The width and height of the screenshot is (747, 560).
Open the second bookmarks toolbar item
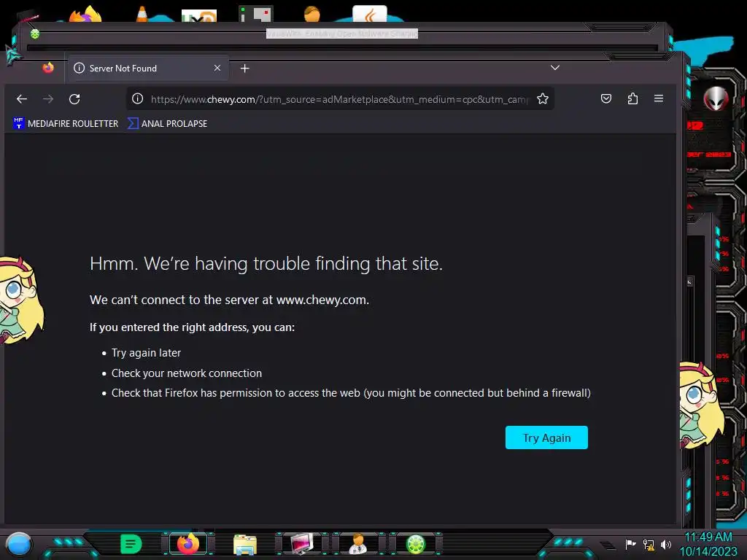(168, 123)
